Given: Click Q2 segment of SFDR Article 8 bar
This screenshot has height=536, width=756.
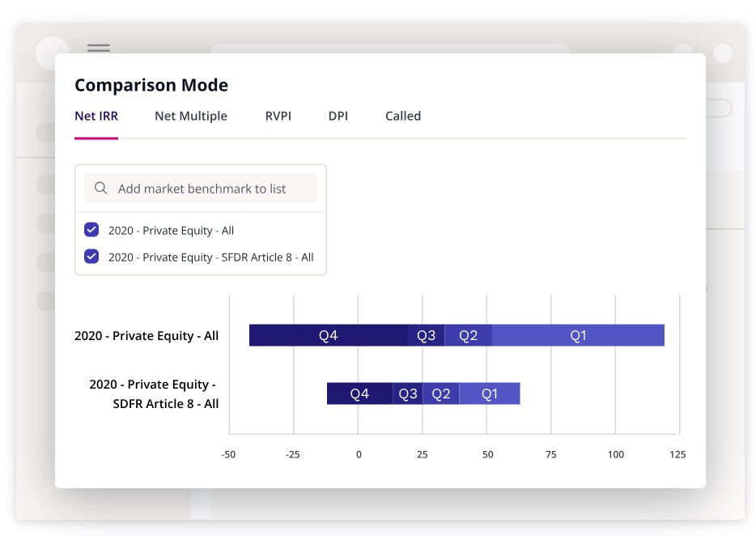Looking at the screenshot, I should (440, 393).
